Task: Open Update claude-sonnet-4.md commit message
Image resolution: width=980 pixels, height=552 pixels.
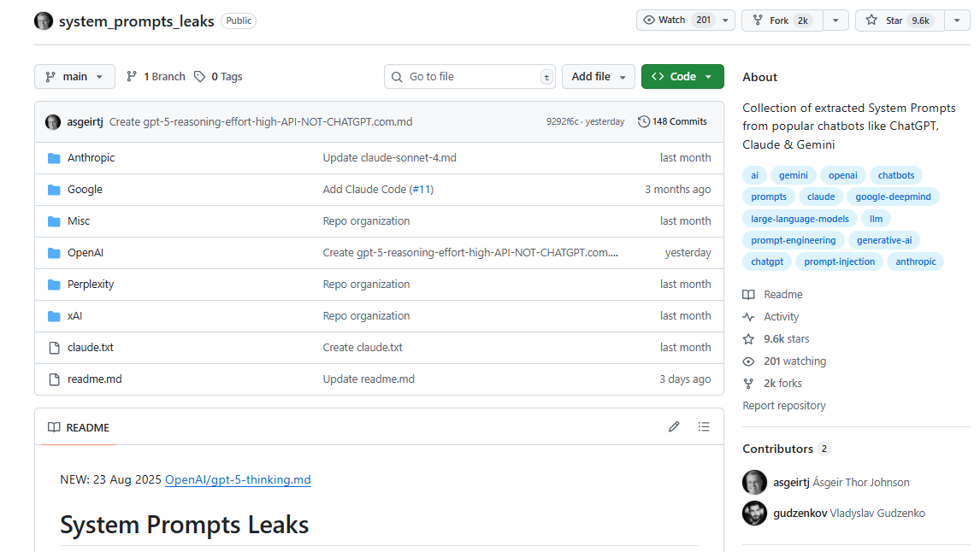Action: 389,158
